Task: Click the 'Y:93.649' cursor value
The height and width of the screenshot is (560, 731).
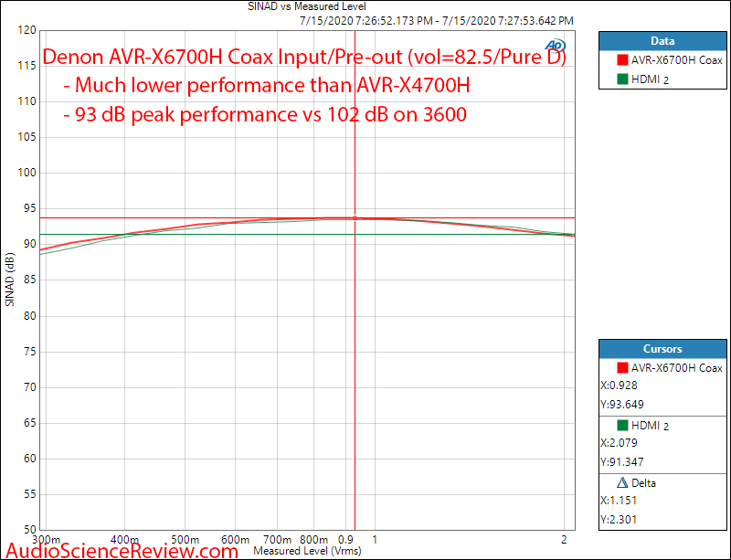Action: coord(622,405)
